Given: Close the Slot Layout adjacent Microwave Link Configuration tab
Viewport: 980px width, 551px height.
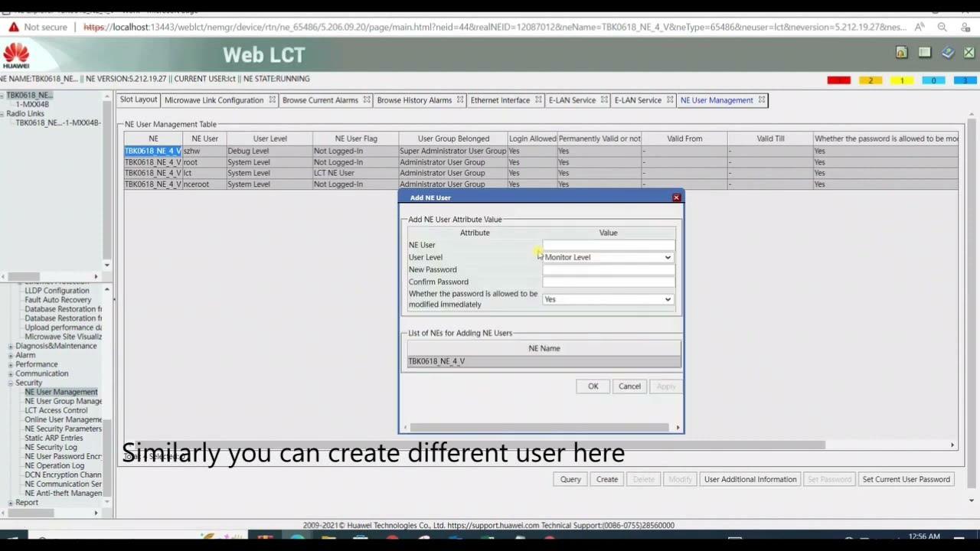Looking at the screenshot, I should pos(272,100).
